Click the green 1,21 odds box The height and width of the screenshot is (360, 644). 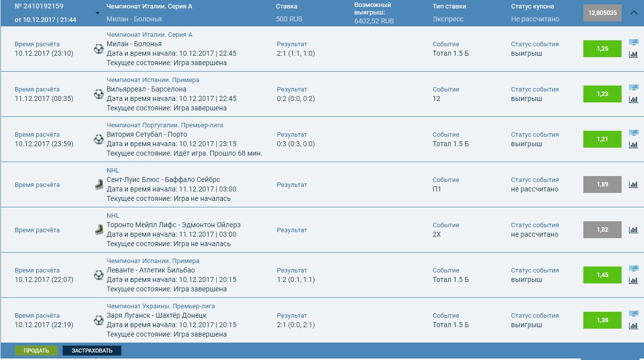602,139
